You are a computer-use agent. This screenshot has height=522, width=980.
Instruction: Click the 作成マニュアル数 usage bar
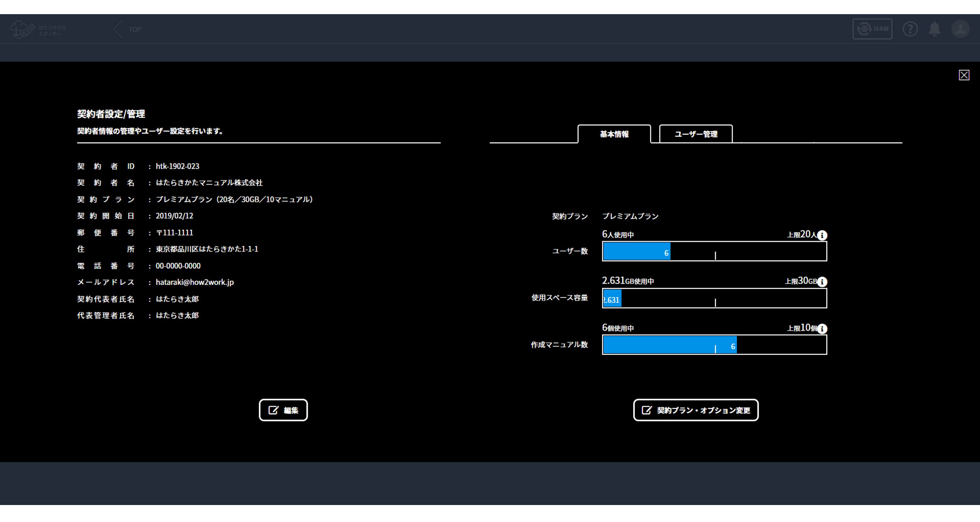coord(714,345)
